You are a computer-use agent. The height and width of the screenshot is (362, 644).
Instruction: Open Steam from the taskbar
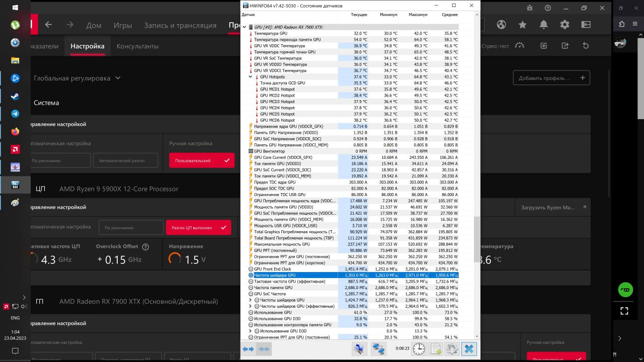[15, 96]
